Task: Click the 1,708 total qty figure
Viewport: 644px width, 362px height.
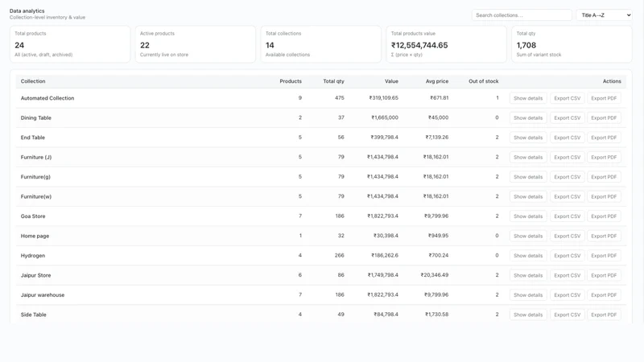Action: click(x=526, y=45)
